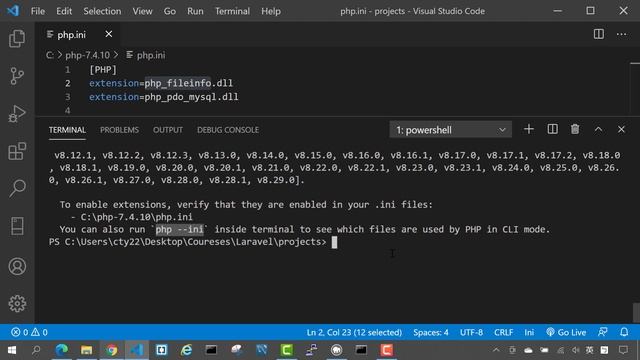Open Internet Explorer from taskbar
Screen dimensions: 640x360
click(x=187, y=350)
